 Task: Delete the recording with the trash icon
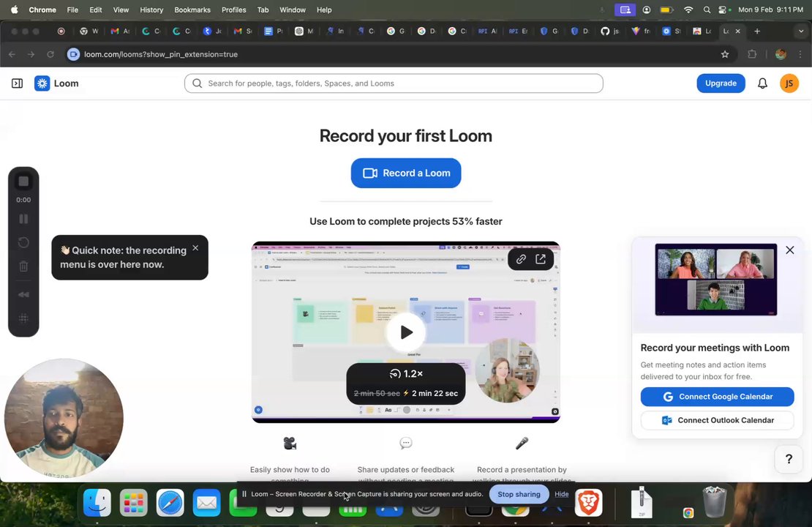(23, 266)
